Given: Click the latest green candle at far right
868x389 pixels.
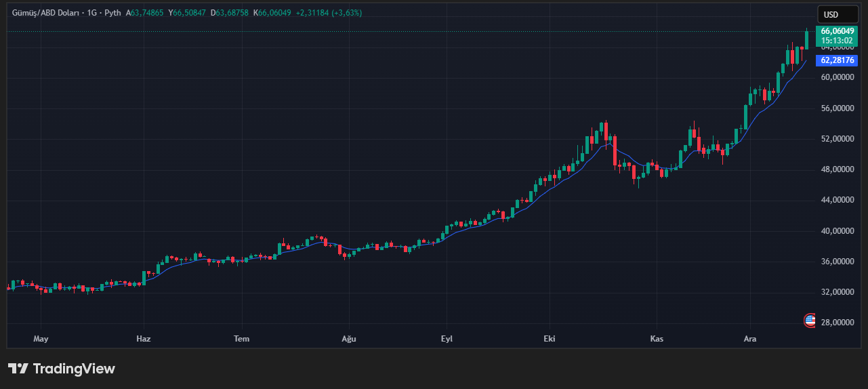Looking at the screenshot, I should click(806, 40).
